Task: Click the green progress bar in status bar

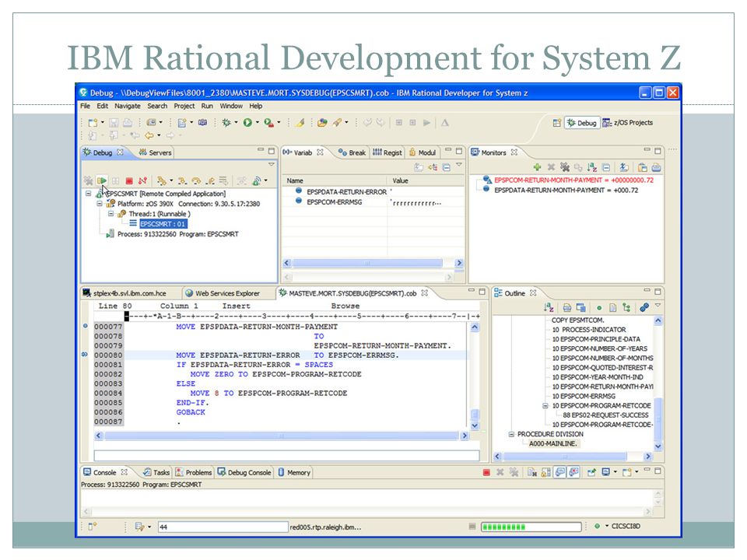Action: (x=531, y=527)
